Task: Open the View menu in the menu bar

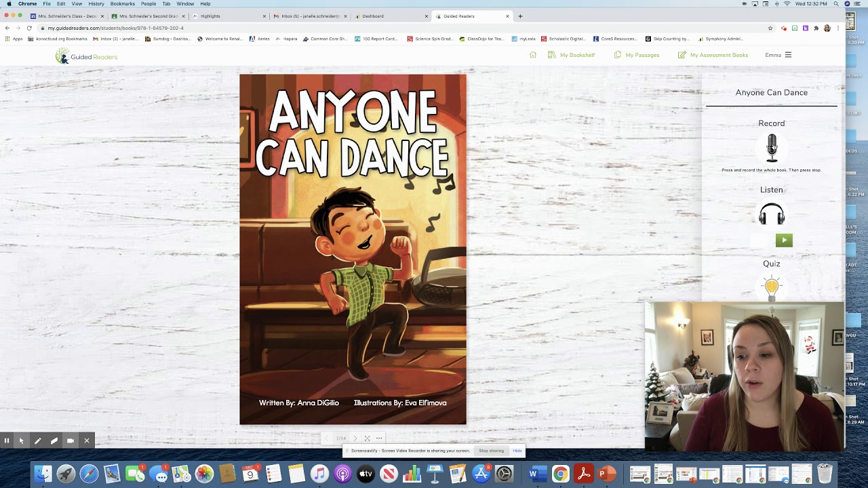Action: pyautogui.click(x=77, y=3)
